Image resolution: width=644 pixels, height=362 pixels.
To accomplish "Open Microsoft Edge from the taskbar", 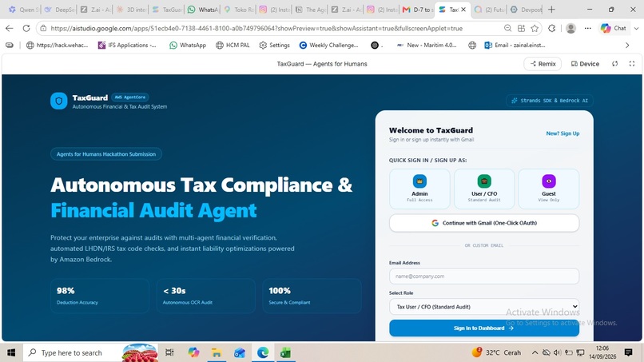I will (263, 352).
